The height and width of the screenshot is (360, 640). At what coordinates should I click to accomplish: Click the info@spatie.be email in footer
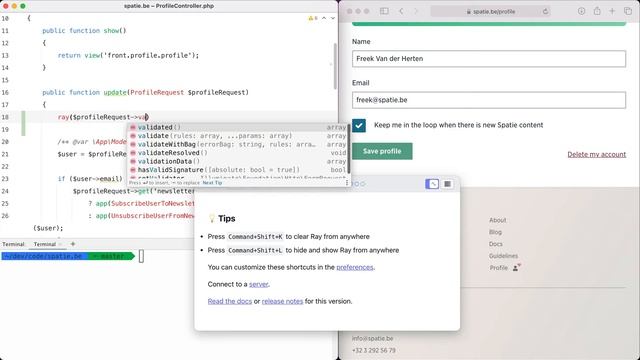point(373,338)
